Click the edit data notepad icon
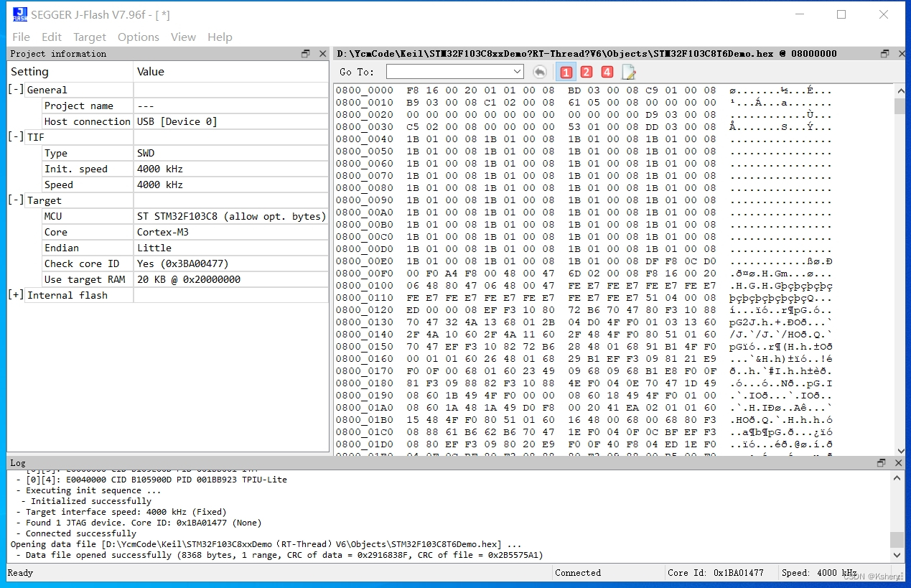Viewport: 911px width, 588px height. [628, 72]
